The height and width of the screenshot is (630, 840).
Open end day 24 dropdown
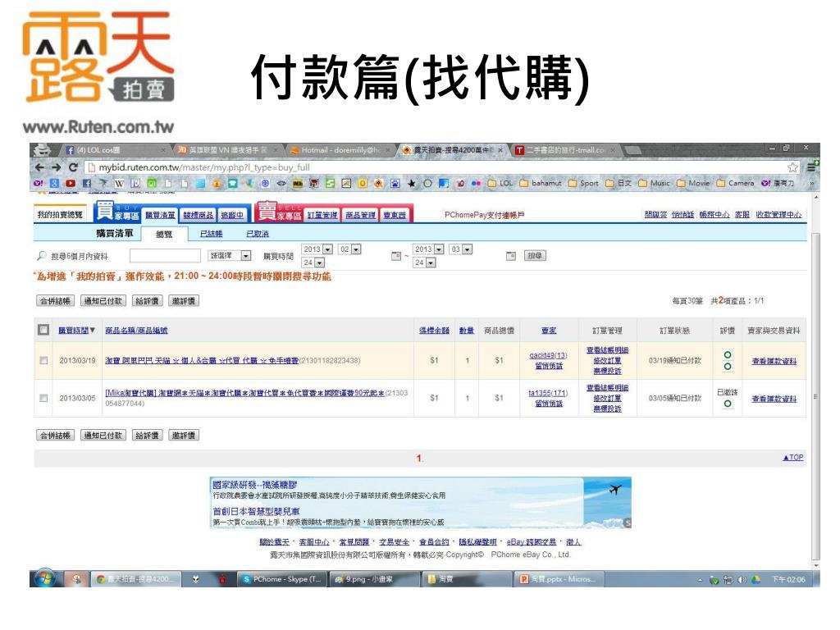(x=425, y=262)
